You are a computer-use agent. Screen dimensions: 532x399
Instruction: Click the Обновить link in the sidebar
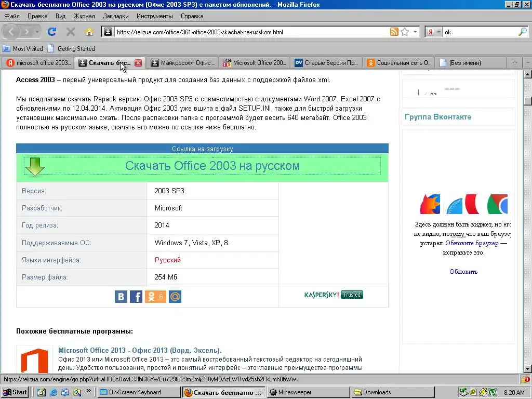(463, 271)
